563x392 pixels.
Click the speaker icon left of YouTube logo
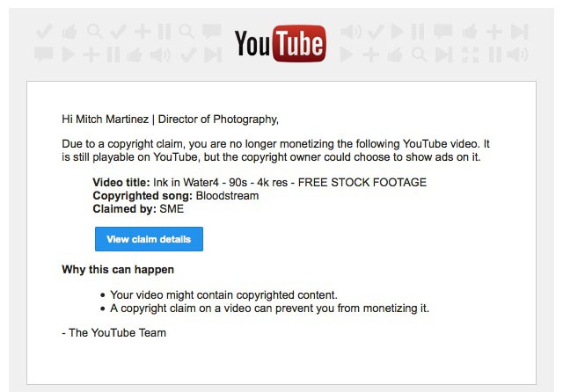click(x=160, y=55)
